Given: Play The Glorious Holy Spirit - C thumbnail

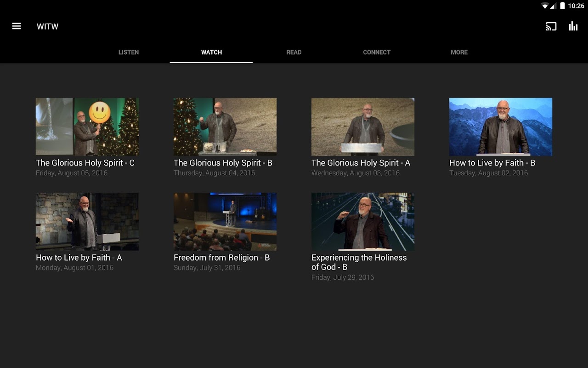Looking at the screenshot, I should [87, 126].
